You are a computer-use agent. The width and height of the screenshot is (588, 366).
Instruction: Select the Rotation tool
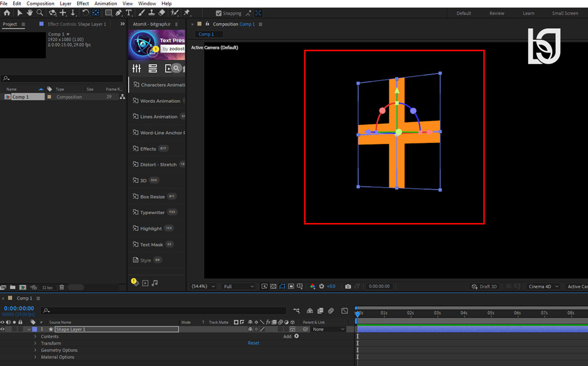pos(85,13)
